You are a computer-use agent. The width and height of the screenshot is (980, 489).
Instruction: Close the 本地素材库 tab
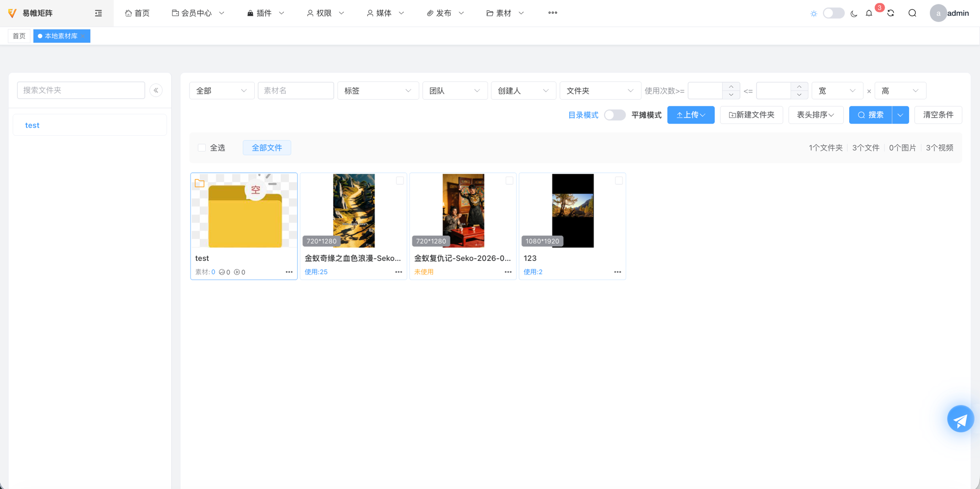click(x=84, y=36)
